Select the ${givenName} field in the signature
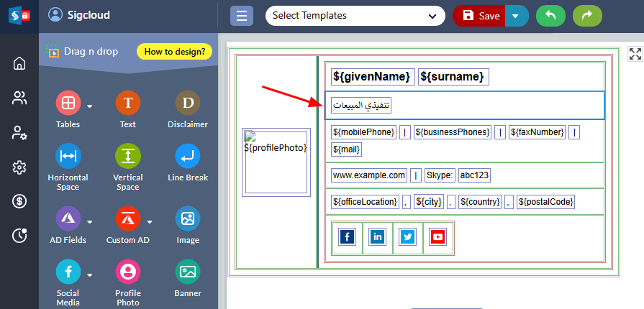Viewport: 644px width, 309px height. click(x=372, y=76)
